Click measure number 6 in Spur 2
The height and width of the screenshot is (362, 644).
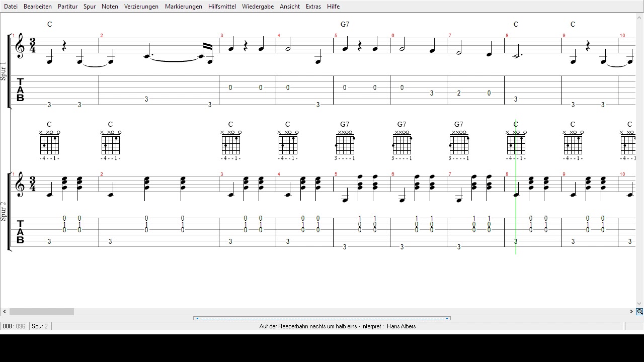click(x=392, y=174)
